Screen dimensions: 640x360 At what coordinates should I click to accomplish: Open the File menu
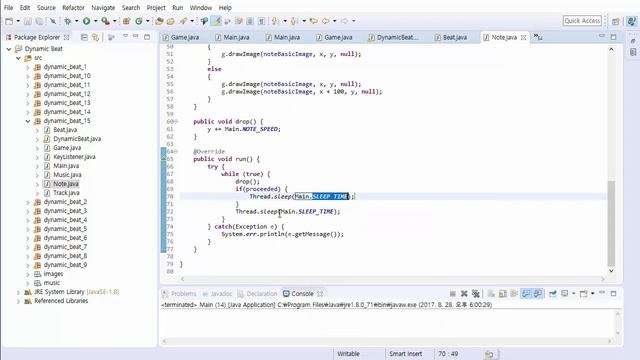9,7
